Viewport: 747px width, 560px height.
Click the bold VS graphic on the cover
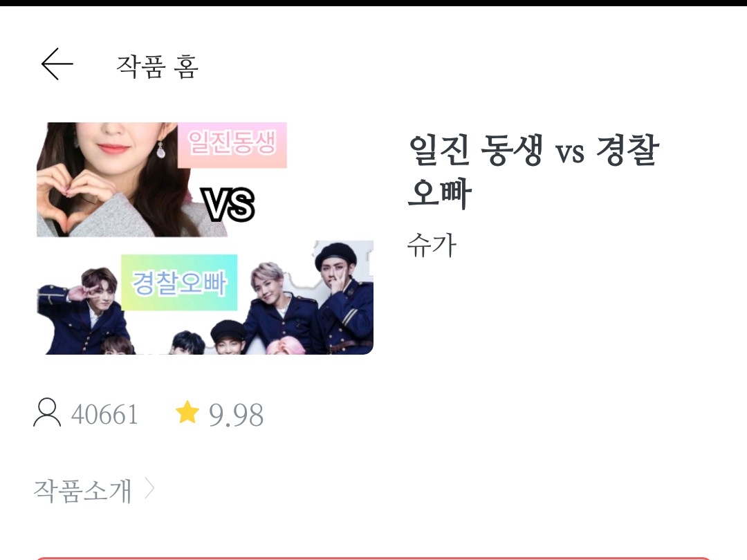tap(228, 204)
